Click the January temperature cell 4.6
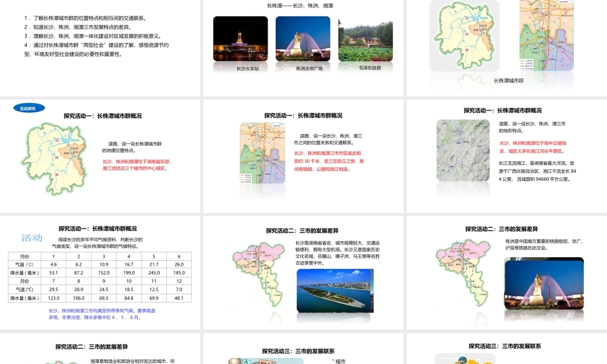The width and height of the screenshot is (607, 364). tap(53, 265)
